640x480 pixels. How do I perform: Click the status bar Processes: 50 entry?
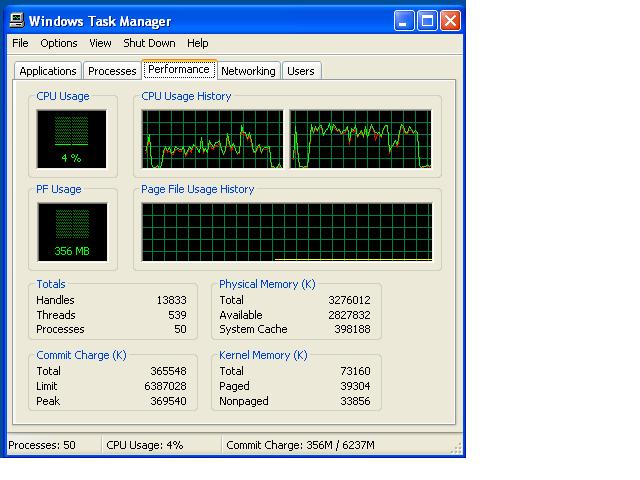coord(42,445)
